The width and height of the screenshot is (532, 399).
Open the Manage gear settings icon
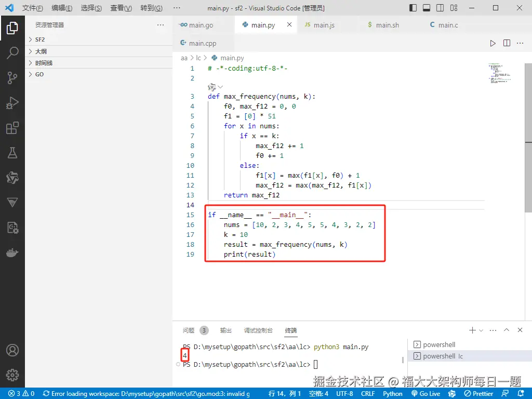(12, 375)
